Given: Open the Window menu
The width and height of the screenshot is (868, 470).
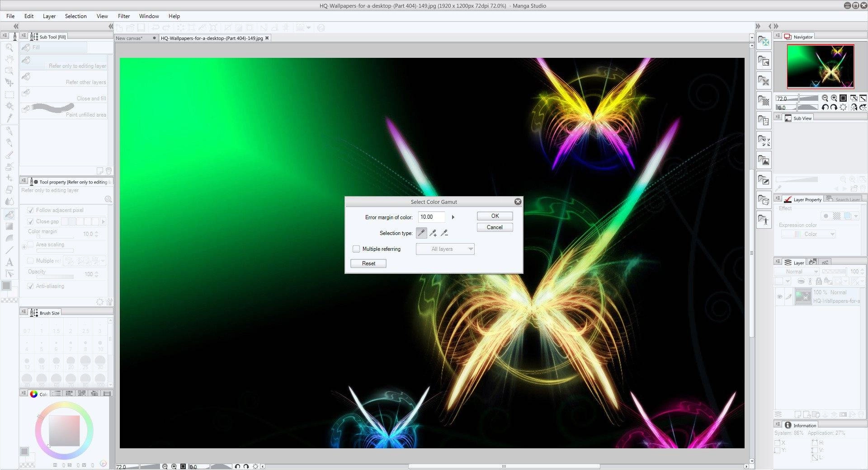Looking at the screenshot, I should 149,16.
